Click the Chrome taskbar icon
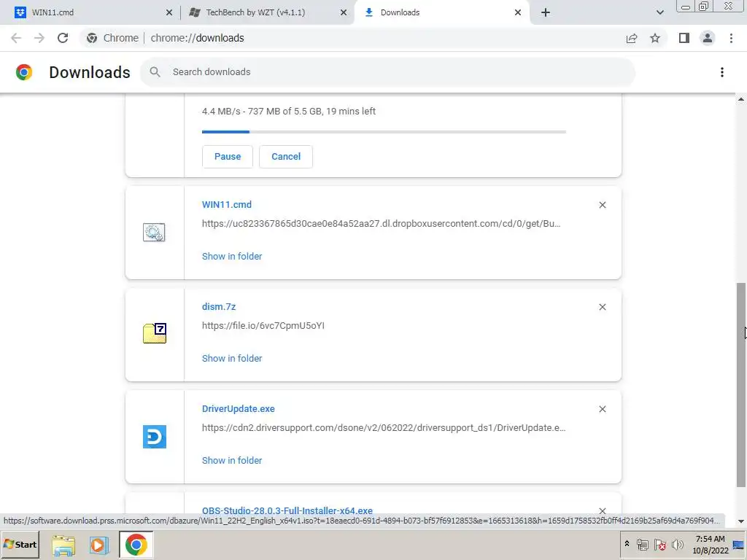Image resolution: width=747 pixels, height=560 pixels. 136,545
